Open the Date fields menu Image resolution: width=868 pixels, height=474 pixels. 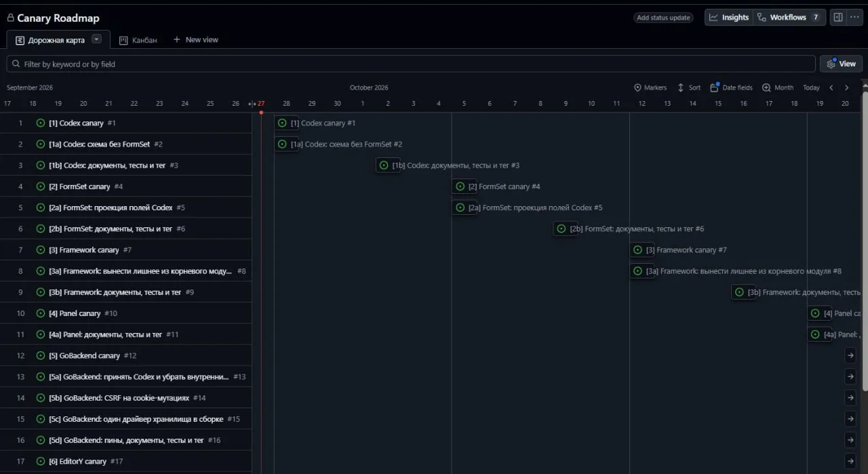pyautogui.click(x=731, y=87)
